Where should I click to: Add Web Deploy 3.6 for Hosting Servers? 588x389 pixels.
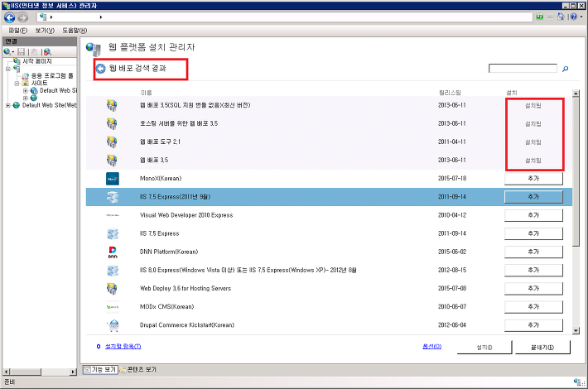point(533,289)
